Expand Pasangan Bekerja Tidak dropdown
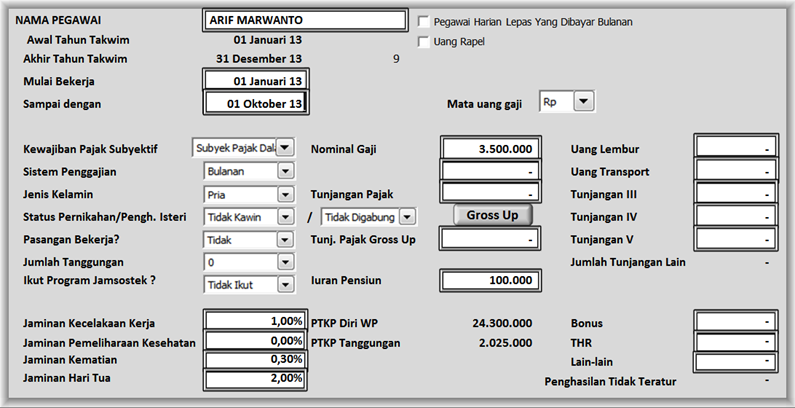The image size is (795, 408). click(x=285, y=240)
